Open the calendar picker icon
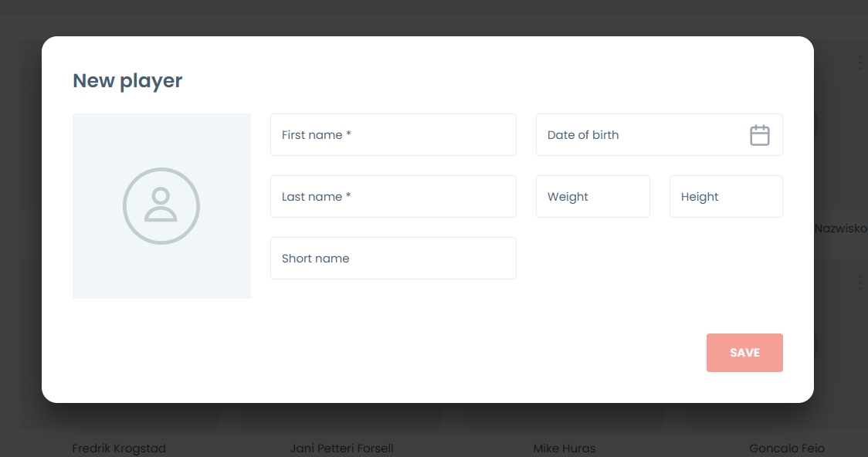 click(760, 135)
